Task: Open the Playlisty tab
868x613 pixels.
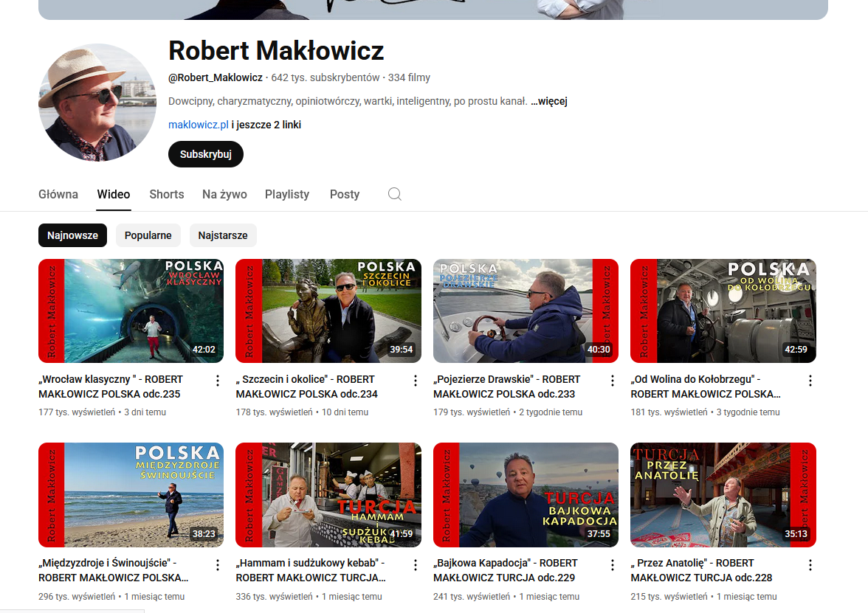Action: (x=287, y=194)
